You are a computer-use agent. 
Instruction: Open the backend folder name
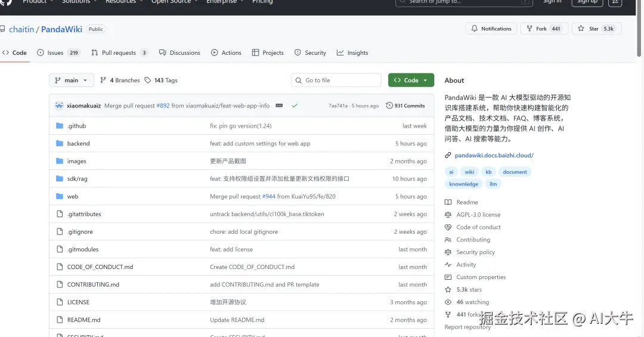[79, 143]
